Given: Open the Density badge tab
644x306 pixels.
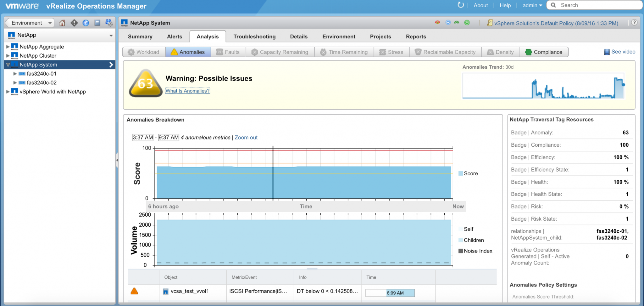Looking at the screenshot, I should pos(501,52).
